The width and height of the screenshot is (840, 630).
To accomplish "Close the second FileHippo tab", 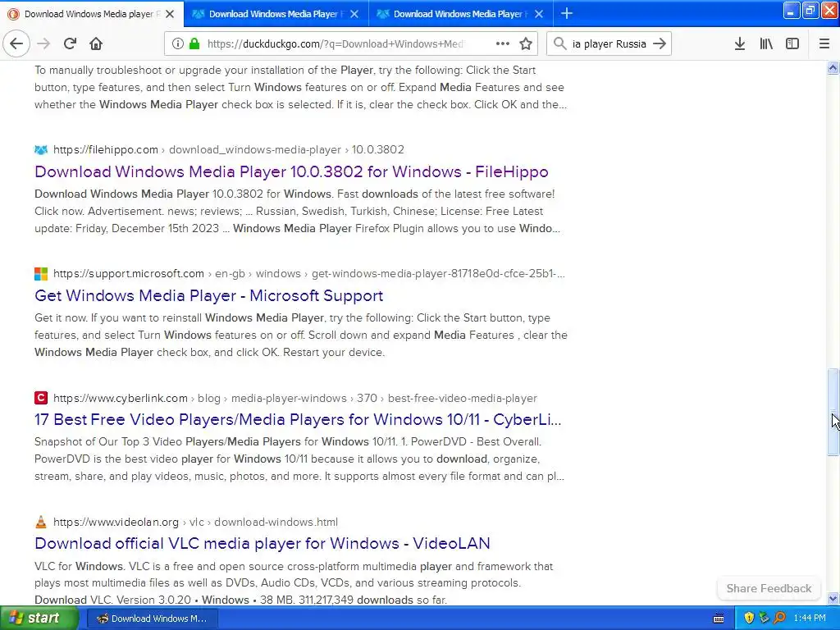I will tap(354, 14).
